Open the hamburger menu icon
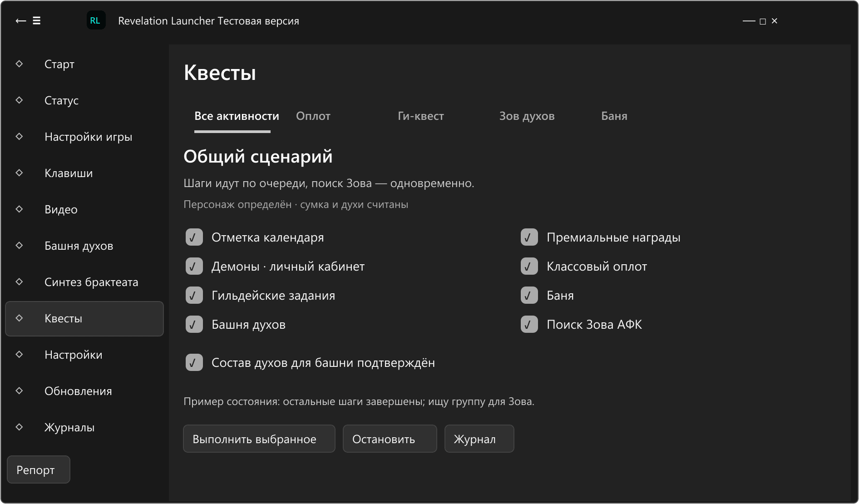 [x=37, y=21]
